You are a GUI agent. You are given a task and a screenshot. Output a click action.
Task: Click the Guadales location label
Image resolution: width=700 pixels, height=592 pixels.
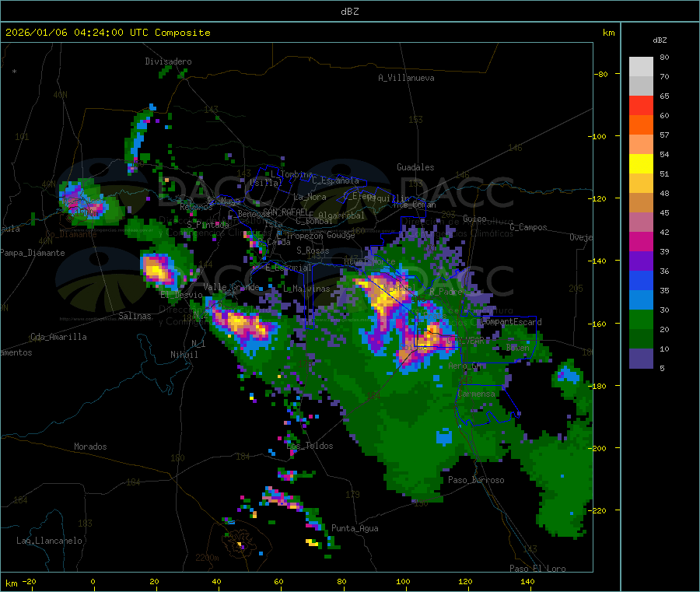415,167
